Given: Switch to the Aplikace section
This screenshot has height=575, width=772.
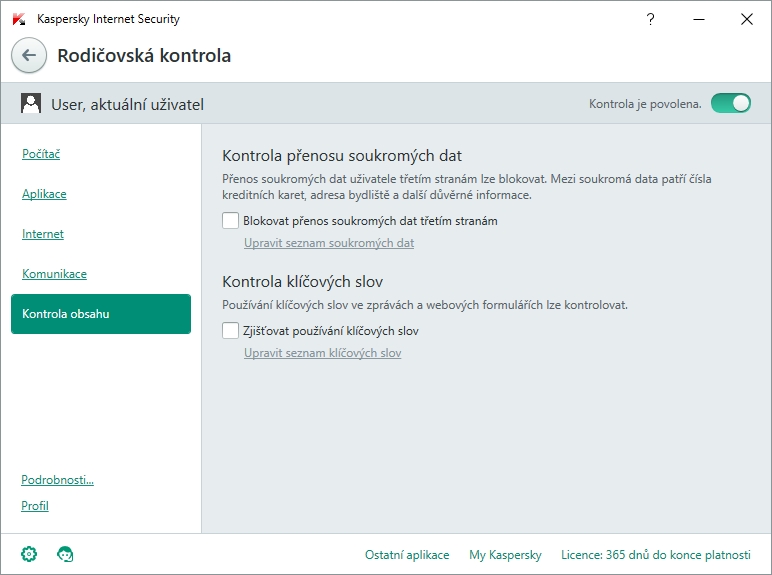Looking at the screenshot, I should coord(44,193).
